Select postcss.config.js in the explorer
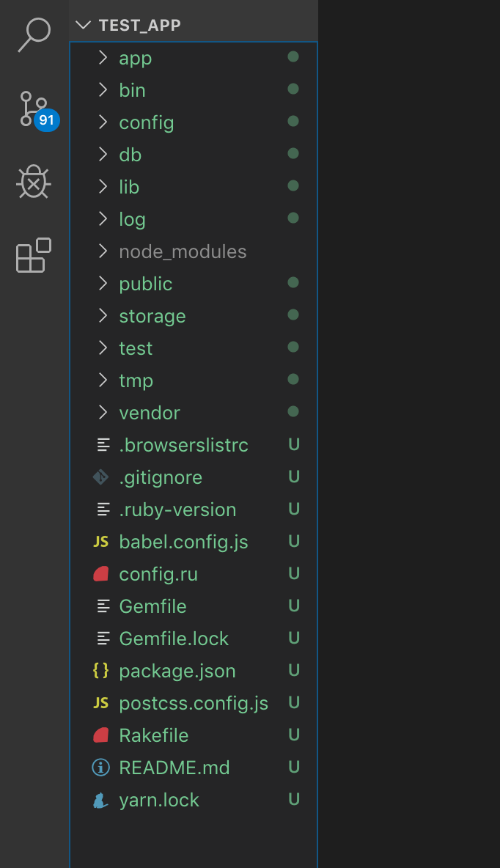This screenshot has height=868, width=500. 194,703
